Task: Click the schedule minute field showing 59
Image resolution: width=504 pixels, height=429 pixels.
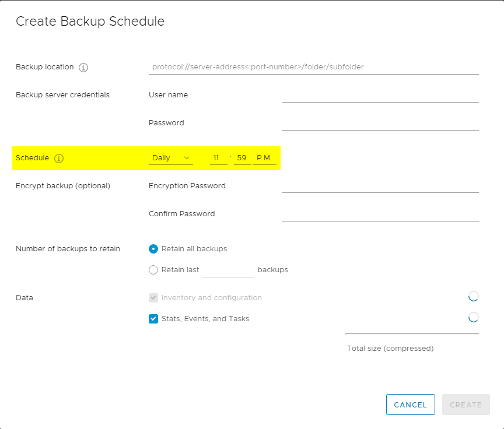Action: pyautogui.click(x=242, y=158)
